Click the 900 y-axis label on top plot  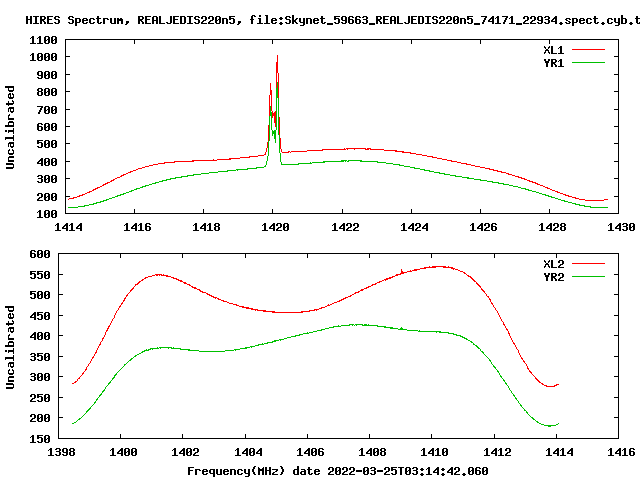(x=47, y=75)
